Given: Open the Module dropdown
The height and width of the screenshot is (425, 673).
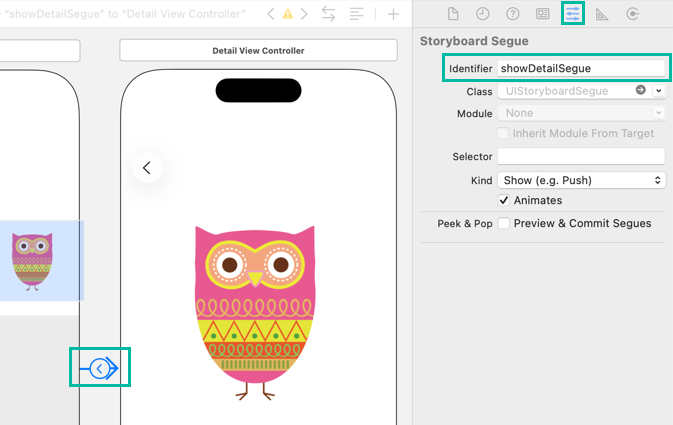Looking at the screenshot, I should coord(581,113).
